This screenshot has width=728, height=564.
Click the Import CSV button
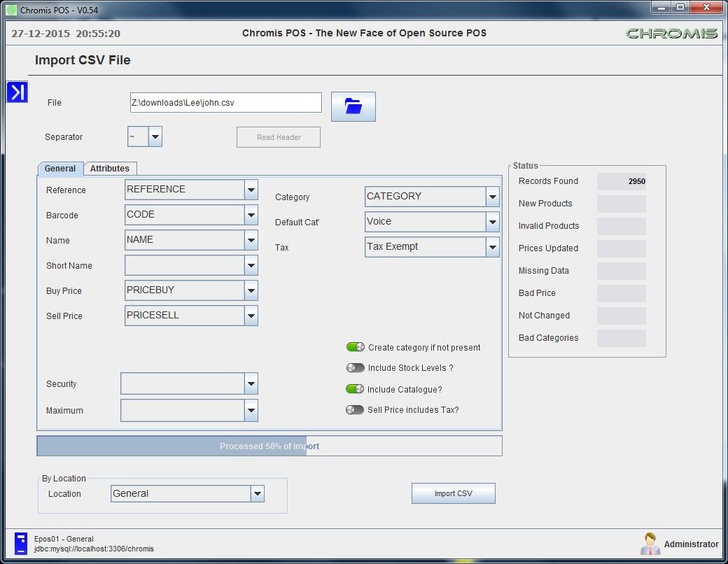click(453, 493)
